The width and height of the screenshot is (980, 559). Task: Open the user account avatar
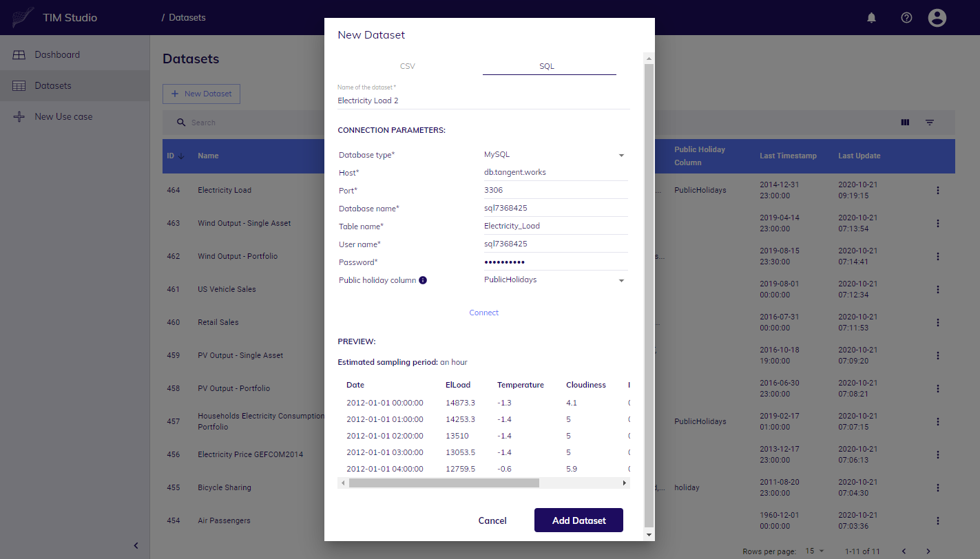[x=937, y=18]
